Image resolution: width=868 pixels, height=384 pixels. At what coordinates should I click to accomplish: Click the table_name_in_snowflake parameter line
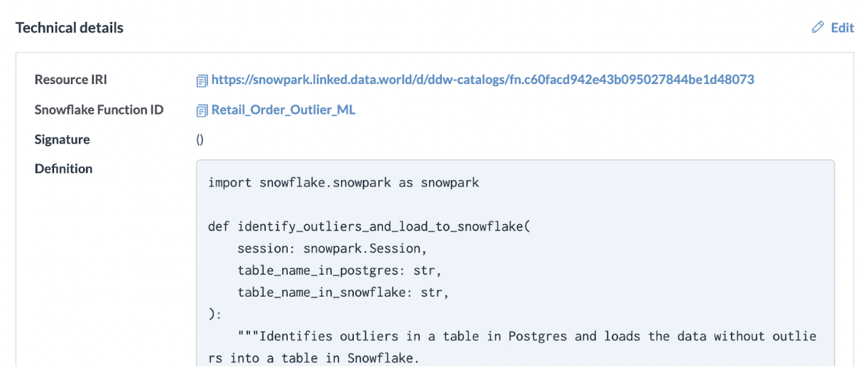point(343,292)
